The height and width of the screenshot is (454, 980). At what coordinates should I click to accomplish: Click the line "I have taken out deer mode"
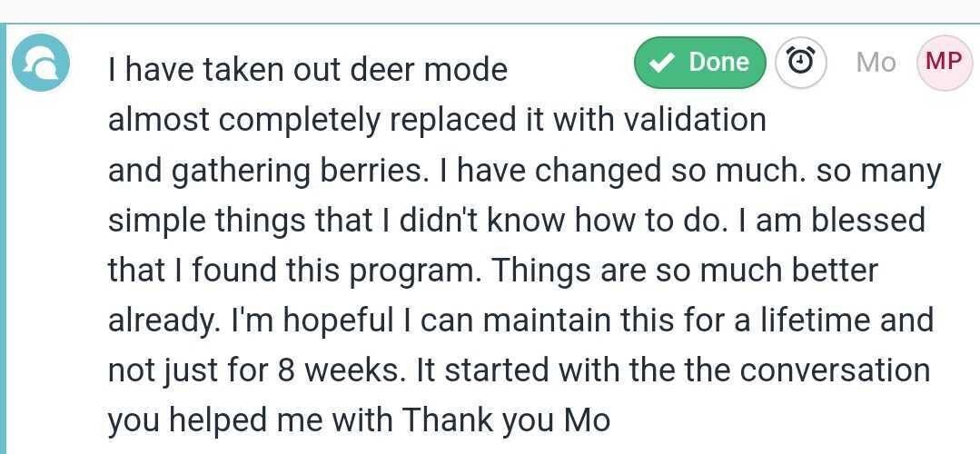(307, 69)
